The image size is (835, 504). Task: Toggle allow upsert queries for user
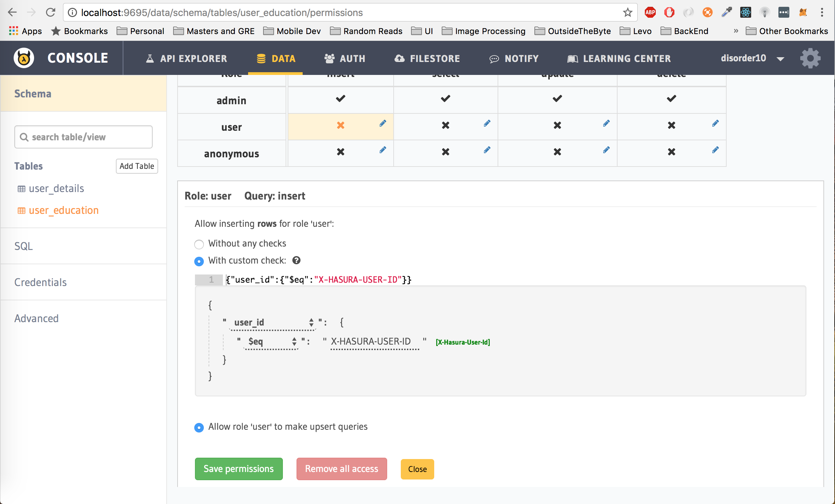[199, 427]
